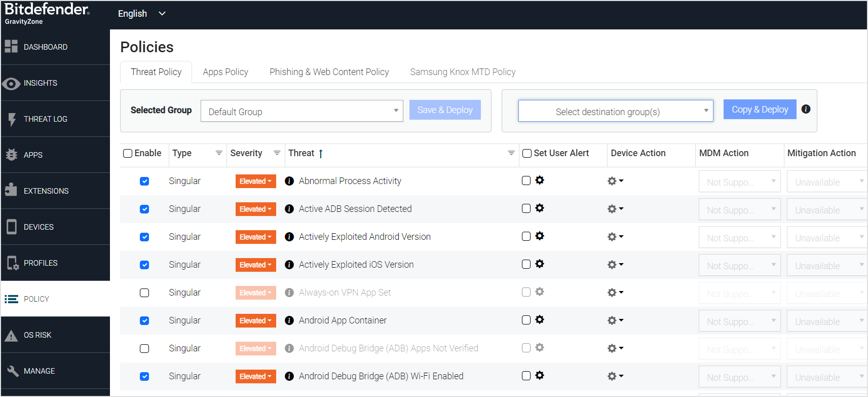868x397 pixels.
Task: Open the Phishing & Web Content Policy tab
Action: coord(329,72)
